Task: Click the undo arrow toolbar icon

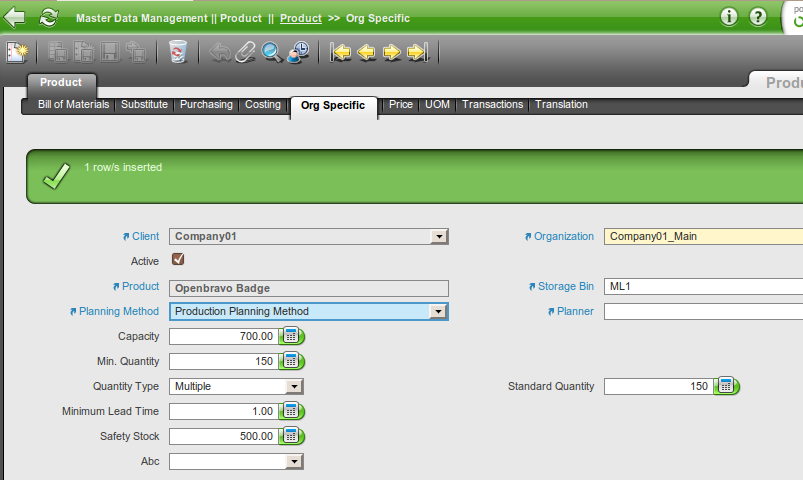Action: click(220, 52)
